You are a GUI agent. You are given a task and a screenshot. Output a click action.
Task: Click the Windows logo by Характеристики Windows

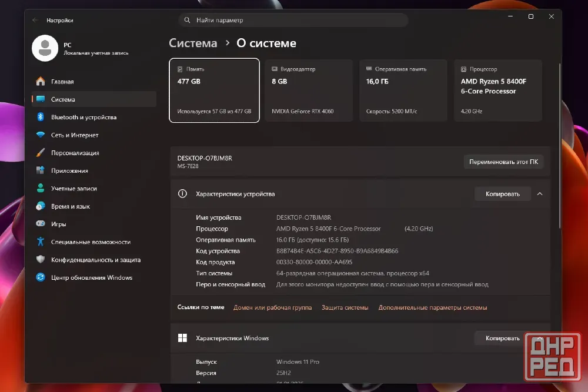(183, 338)
